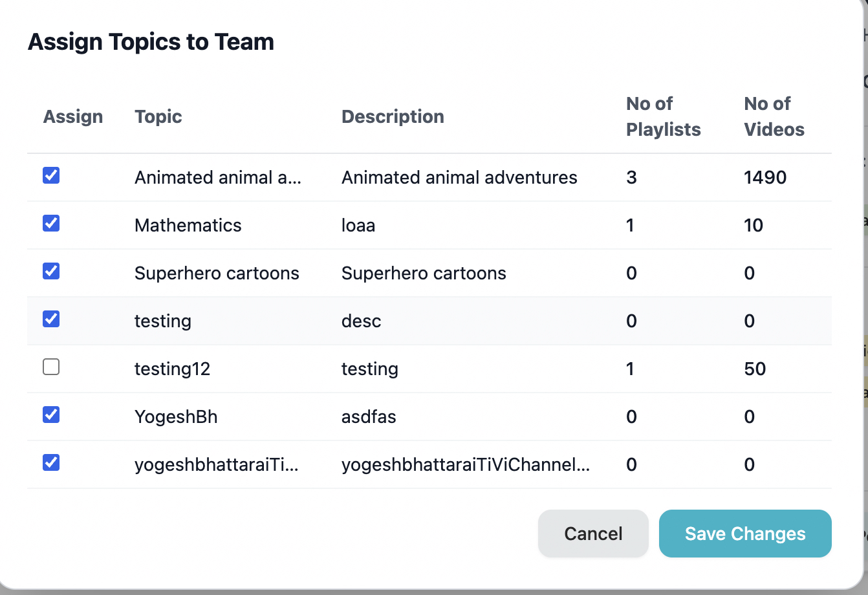Click the Save Changes button
This screenshot has width=868, height=595.
click(x=744, y=534)
